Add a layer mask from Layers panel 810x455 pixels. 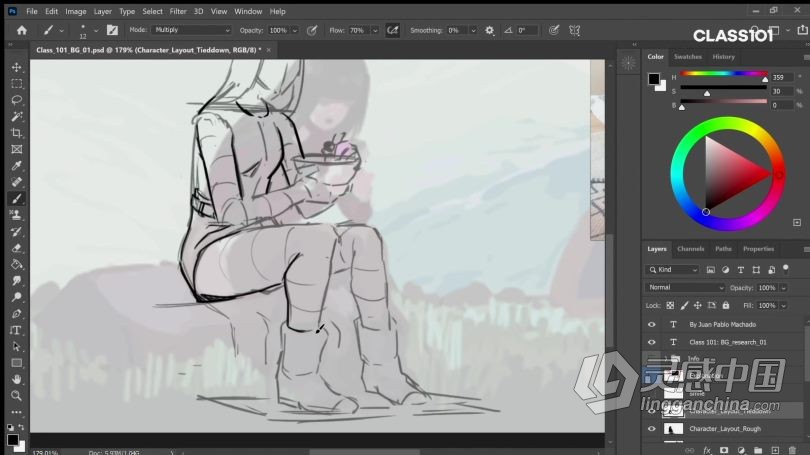pos(724,450)
